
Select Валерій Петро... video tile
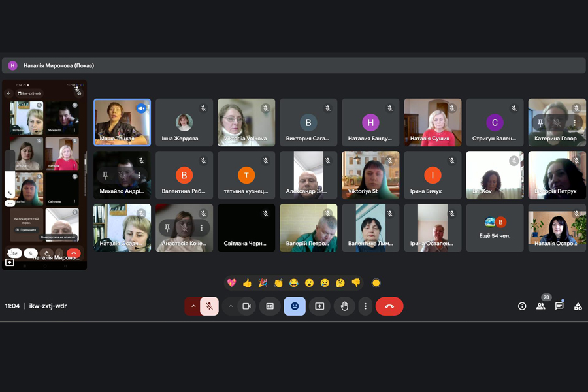click(x=308, y=228)
